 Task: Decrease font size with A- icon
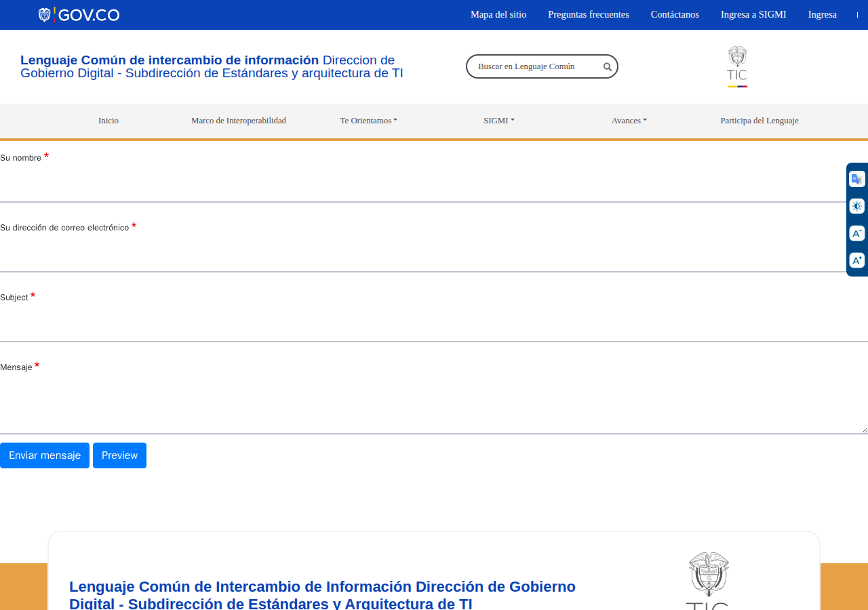857,233
